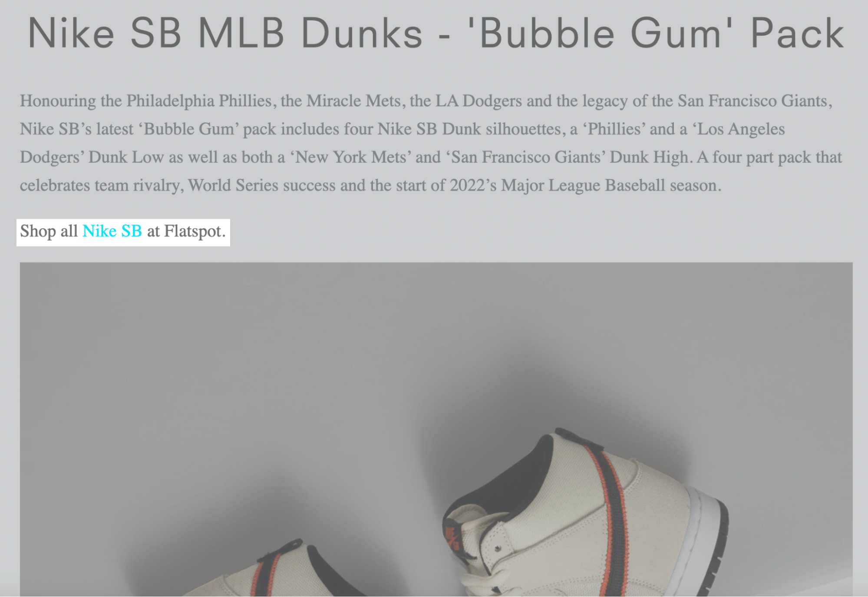This screenshot has height=597, width=868.
Task: Click 'Miracle Mets' in the paragraph
Action: pos(353,101)
